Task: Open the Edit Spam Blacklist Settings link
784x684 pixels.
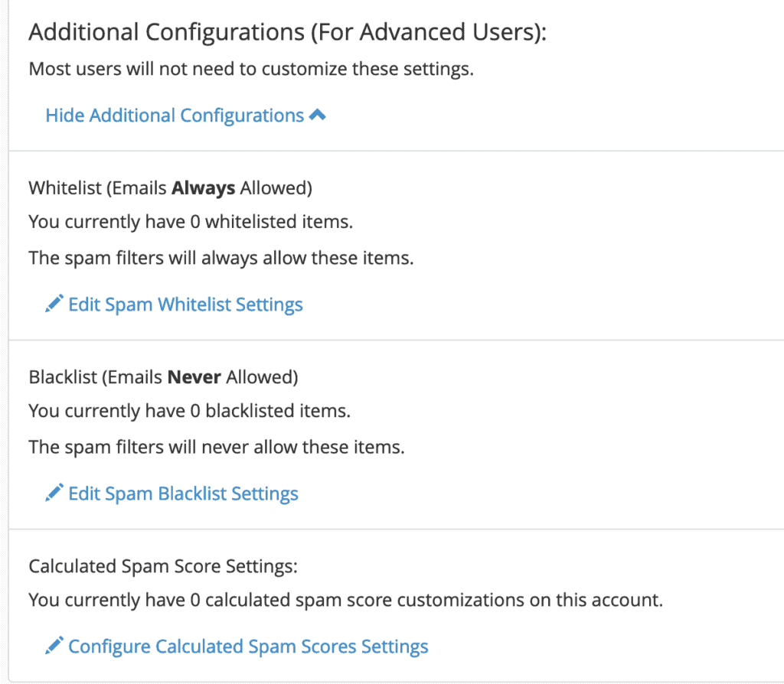Action: (x=183, y=493)
